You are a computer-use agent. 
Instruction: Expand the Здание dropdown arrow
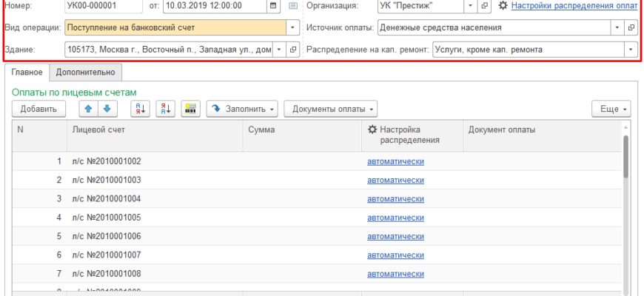point(279,50)
